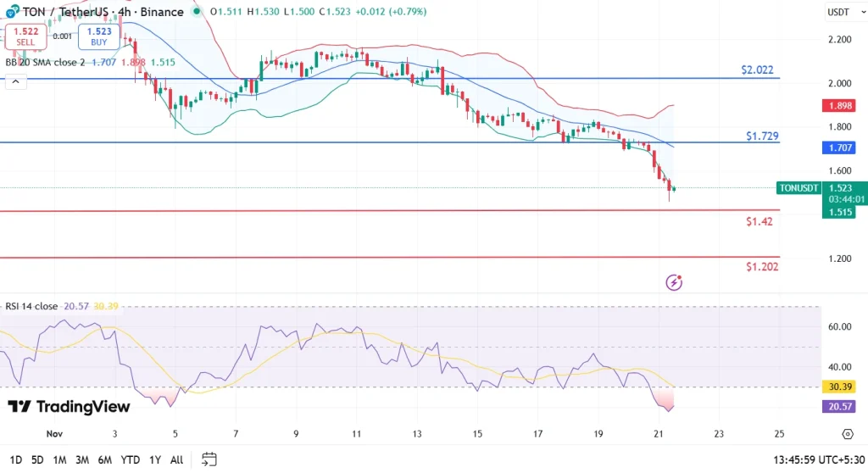Switch to the 3M time range

pyautogui.click(x=82, y=459)
